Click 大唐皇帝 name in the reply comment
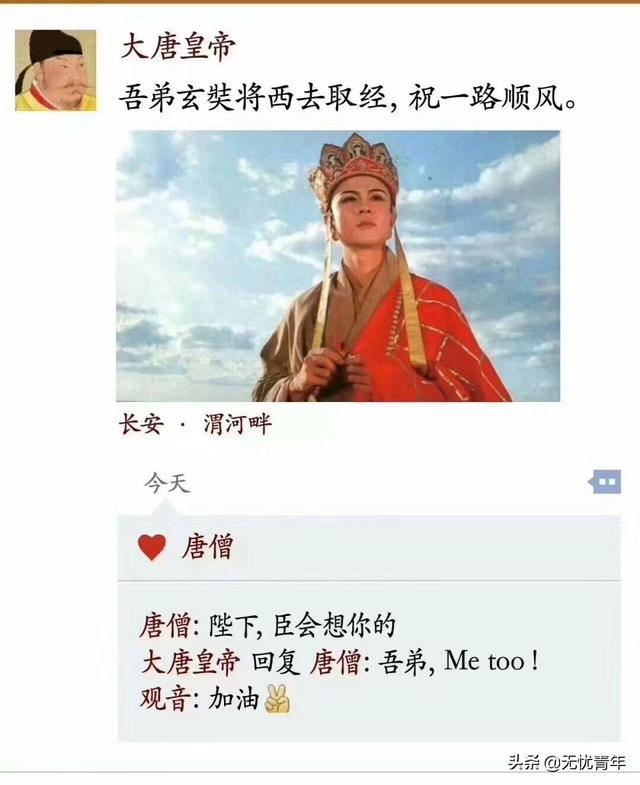Image resolution: width=640 pixels, height=785 pixels. pyautogui.click(x=191, y=662)
